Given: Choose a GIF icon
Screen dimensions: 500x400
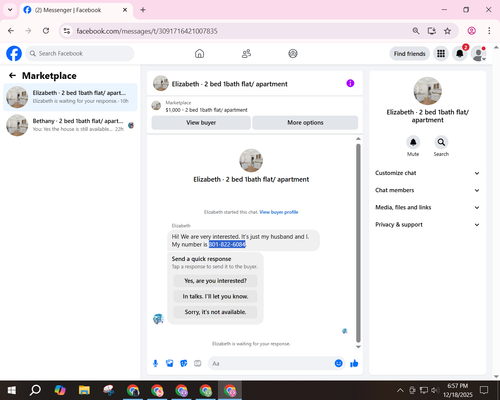Looking at the screenshot, I should 198,363.
